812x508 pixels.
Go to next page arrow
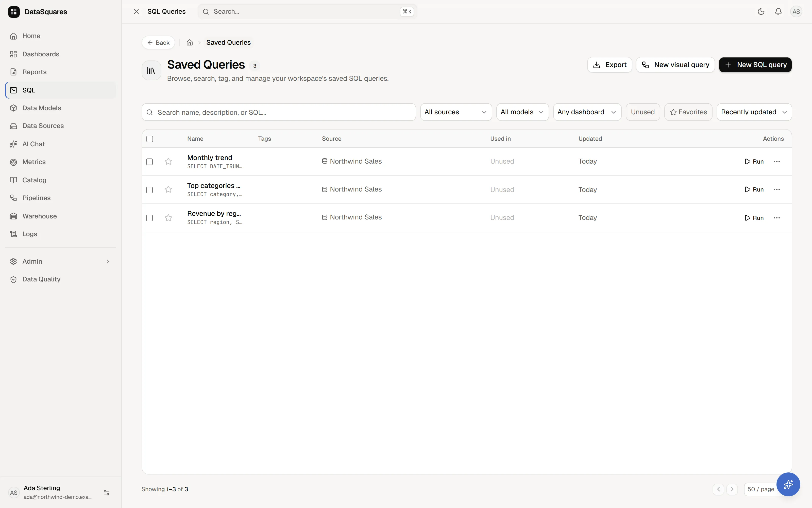tap(732, 489)
